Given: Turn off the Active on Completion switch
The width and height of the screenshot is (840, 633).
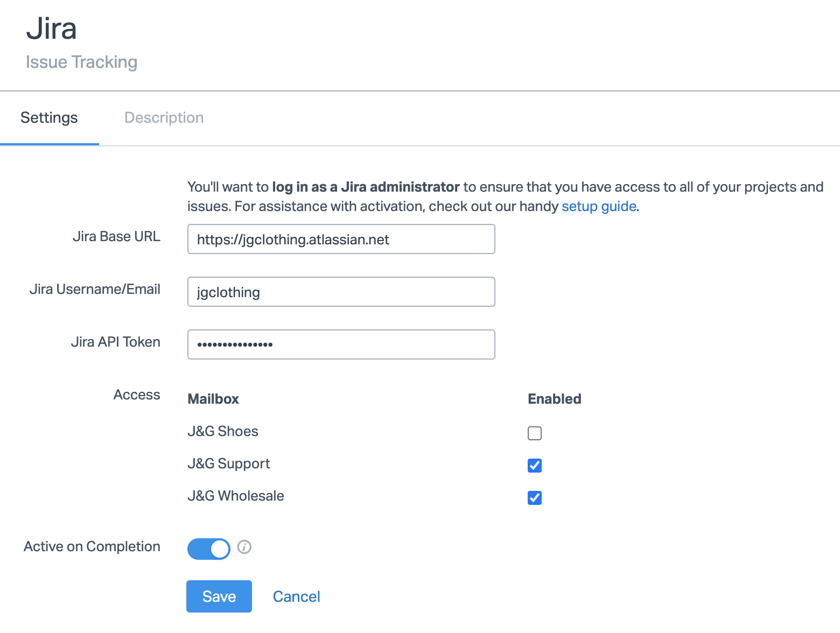Looking at the screenshot, I should coord(209,549).
